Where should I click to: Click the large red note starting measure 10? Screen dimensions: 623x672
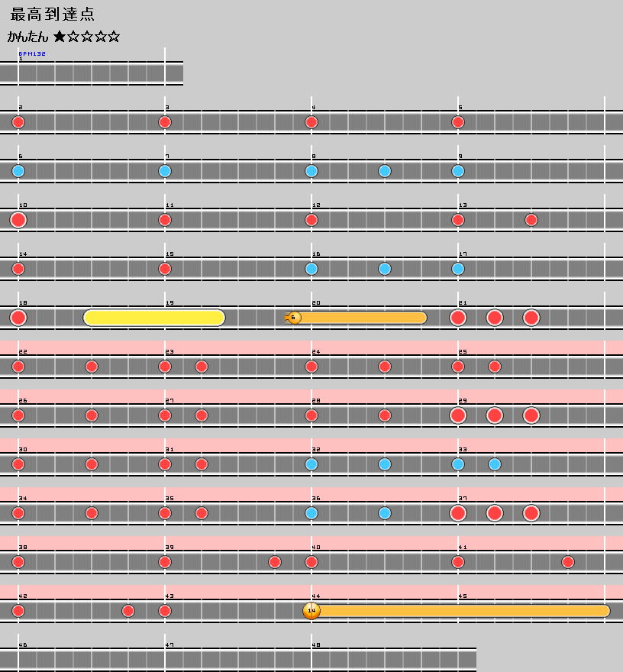[x=18, y=220]
